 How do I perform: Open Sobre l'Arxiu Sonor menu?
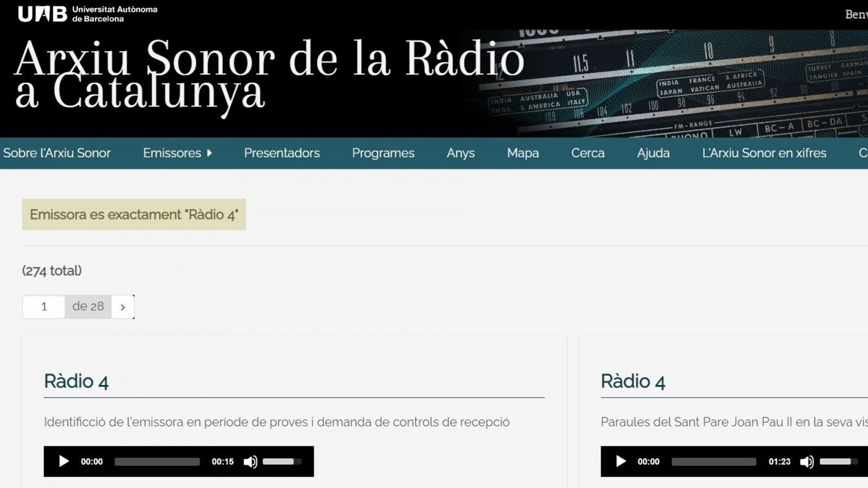tap(57, 153)
